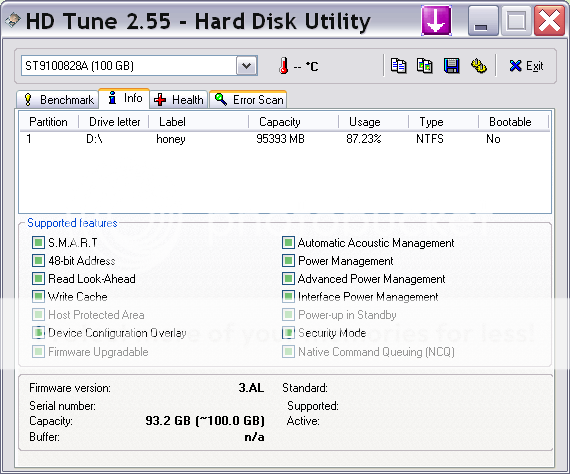
Task: Click the Exit button
Action: click(x=526, y=66)
